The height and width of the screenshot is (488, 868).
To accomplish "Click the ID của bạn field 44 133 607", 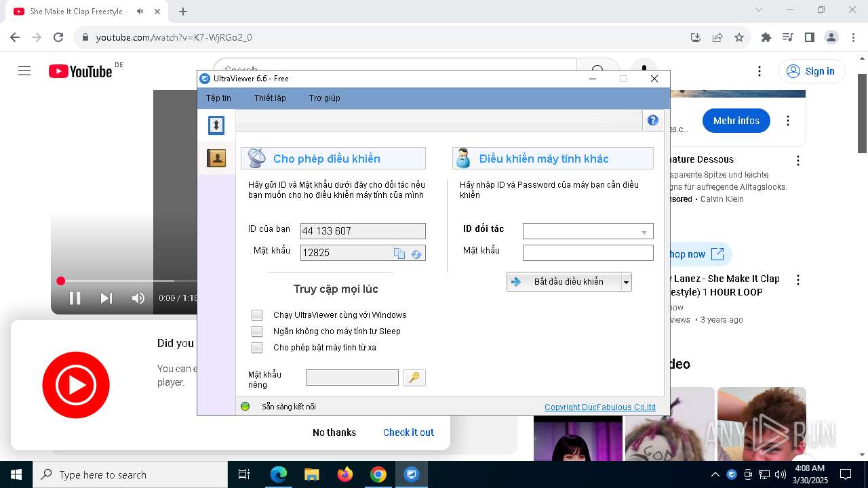I will [x=363, y=231].
